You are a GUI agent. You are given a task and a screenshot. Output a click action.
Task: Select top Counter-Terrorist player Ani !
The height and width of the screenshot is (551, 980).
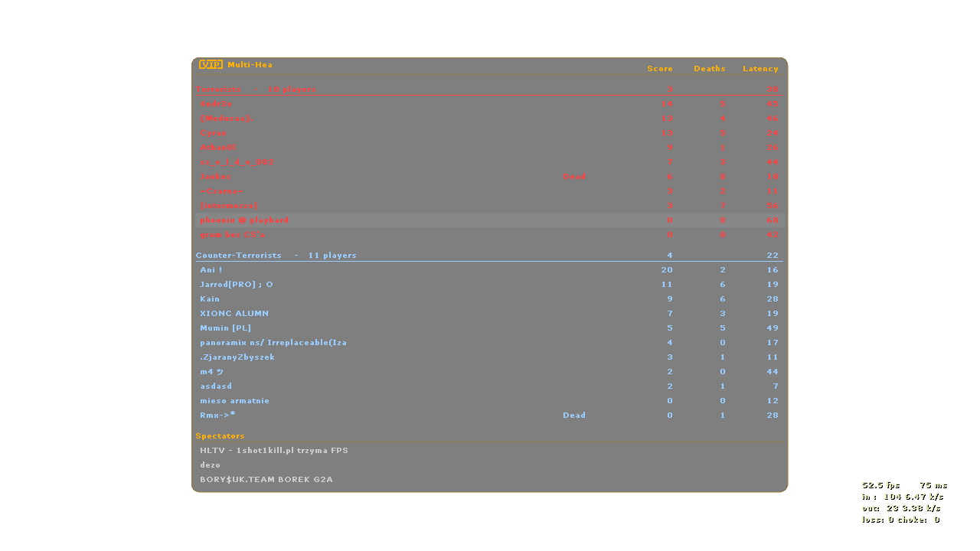tap(211, 270)
